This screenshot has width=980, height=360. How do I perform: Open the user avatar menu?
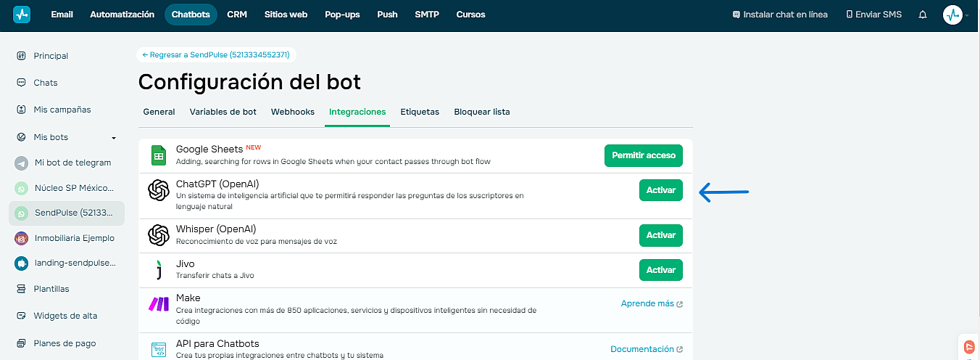(952, 15)
